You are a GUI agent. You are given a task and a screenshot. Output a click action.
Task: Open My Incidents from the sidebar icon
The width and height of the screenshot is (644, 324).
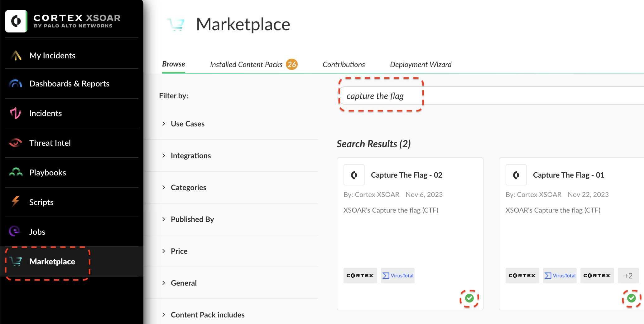tap(16, 56)
